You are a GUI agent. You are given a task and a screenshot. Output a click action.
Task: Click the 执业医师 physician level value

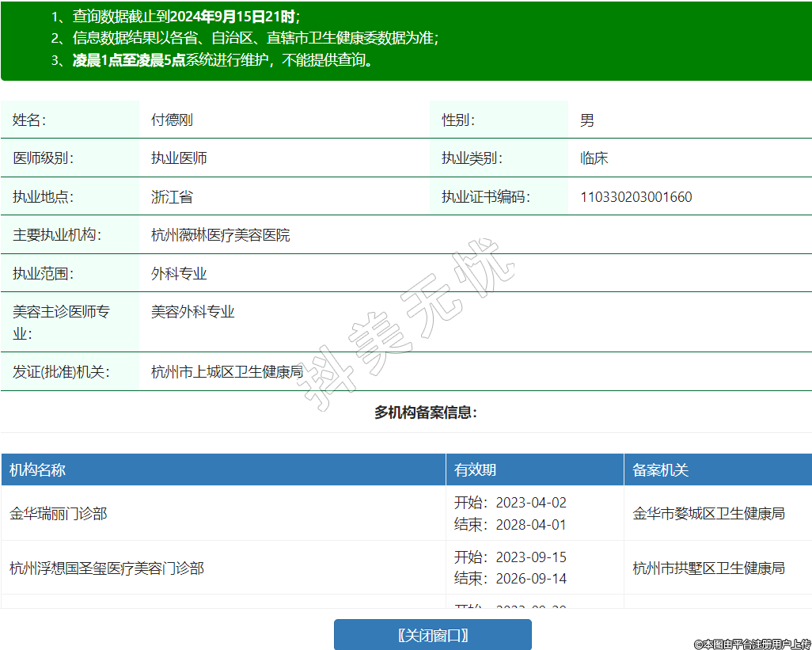pyautogui.click(x=179, y=158)
